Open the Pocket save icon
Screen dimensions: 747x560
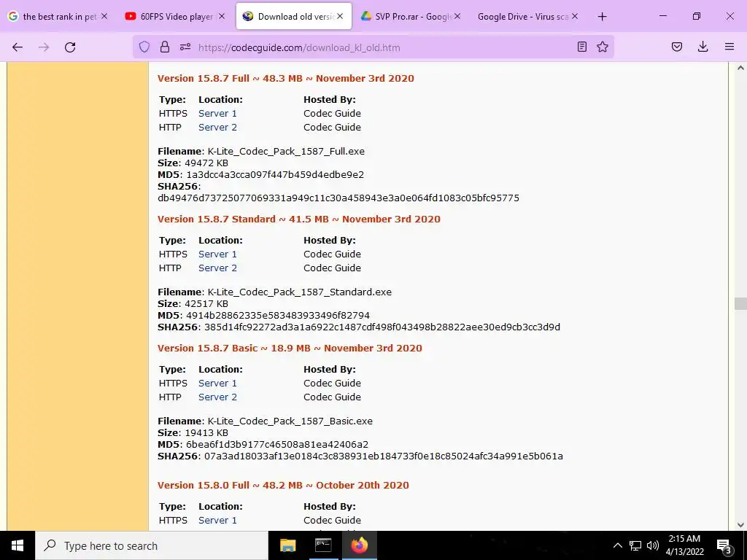click(x=677, y=47)
